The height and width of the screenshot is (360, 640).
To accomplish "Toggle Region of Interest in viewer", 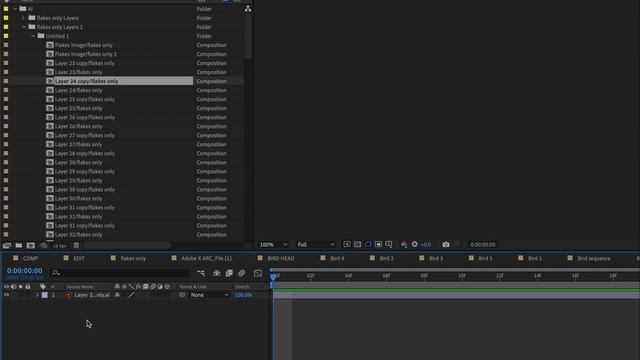I will [x=378, y=244].
